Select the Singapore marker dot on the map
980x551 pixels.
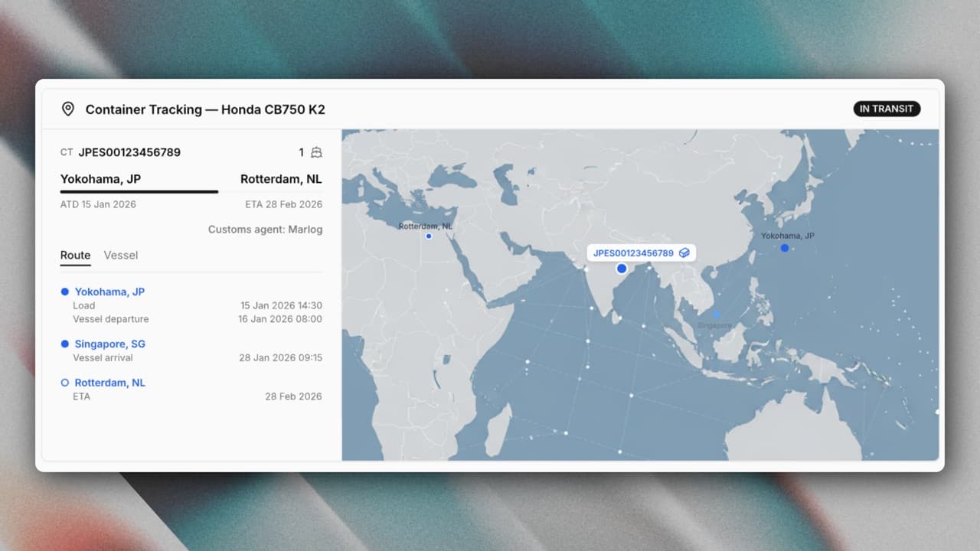tap(717, 314)
